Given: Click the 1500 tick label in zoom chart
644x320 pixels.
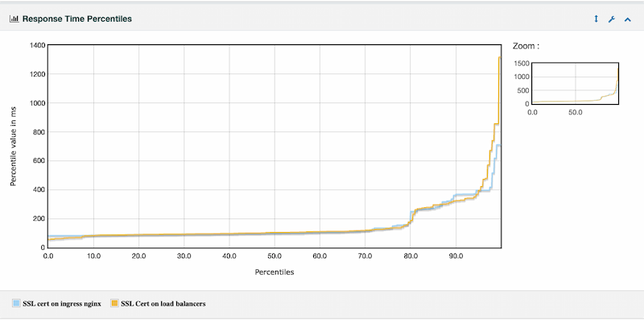Looking at the screenshot, I should (x=522, y=63).
